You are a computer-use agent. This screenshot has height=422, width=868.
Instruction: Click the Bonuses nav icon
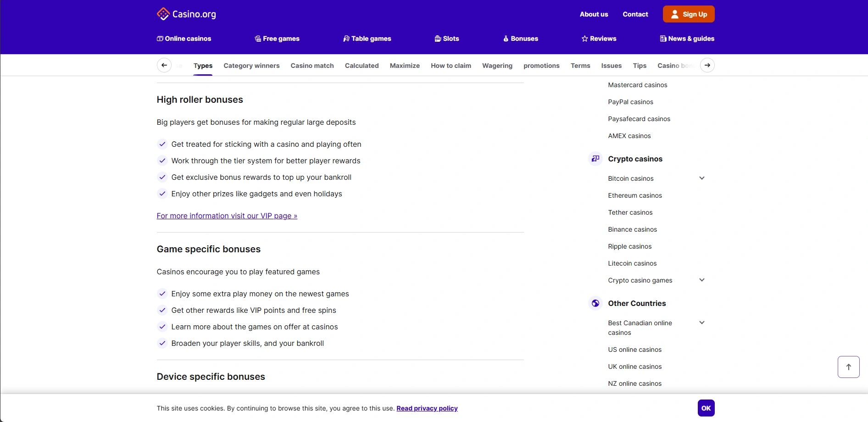click(506, 39)
